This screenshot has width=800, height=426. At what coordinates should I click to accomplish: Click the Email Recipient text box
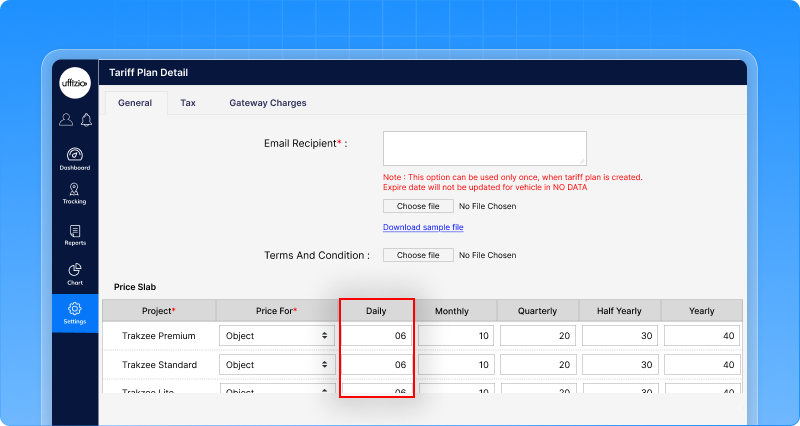coord(484,147)
